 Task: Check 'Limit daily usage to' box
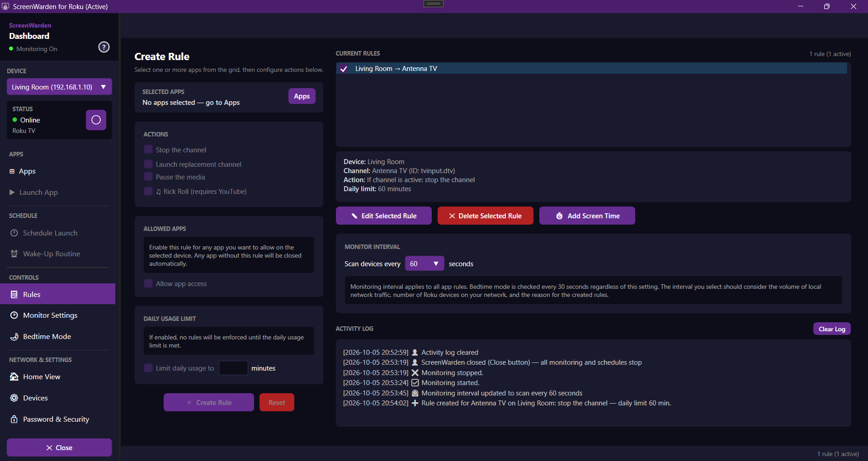pyautogui.click(x=148, y=368)
